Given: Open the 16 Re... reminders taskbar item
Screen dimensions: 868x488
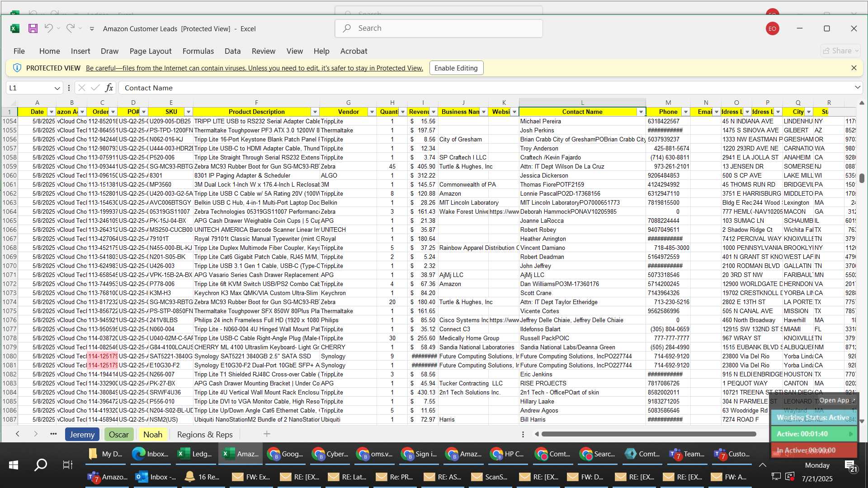Looking at the screenshot, I should click(x=202, y=477).
